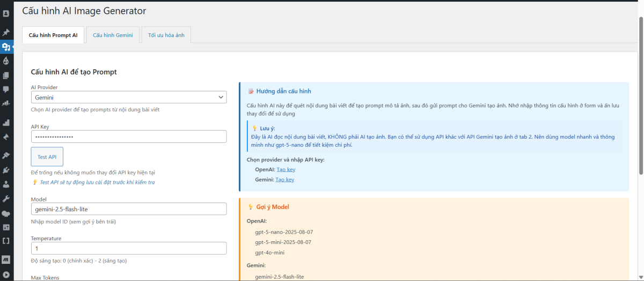Switch to Tối ưu hóa ảnh tab
Screen dimensions: 644x281
click(166, 35)
